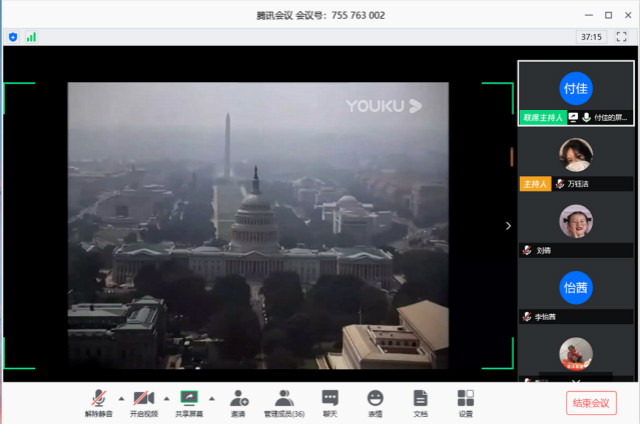Expand the audio options arrow beside 解除静音
The width and height of the screenshot is (640, 424).
[x=121, y=399]
